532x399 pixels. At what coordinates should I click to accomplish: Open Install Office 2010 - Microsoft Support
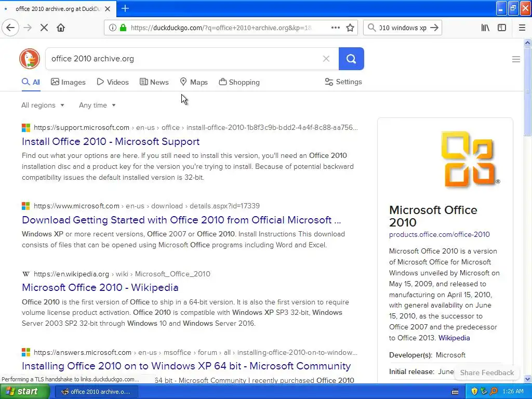[111, 141]
